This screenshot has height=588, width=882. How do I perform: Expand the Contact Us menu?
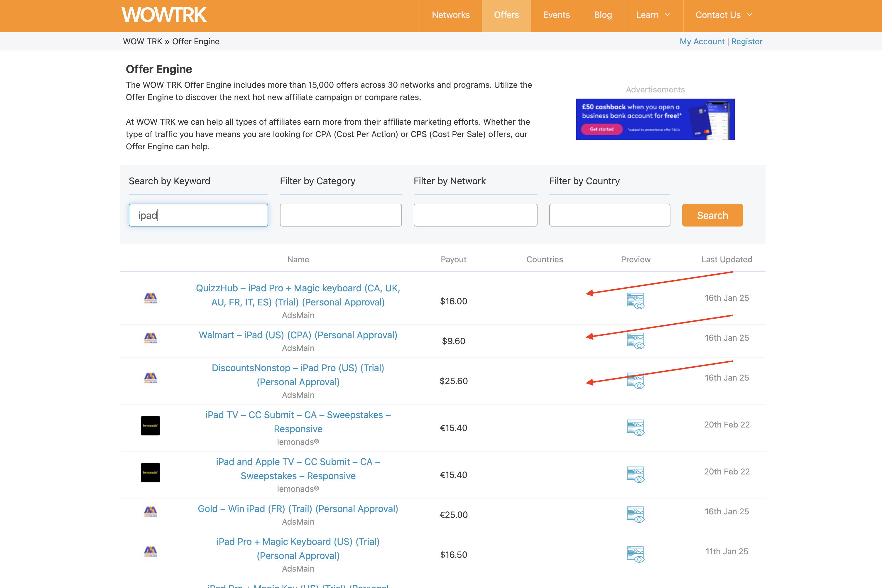tap(724, 15)
